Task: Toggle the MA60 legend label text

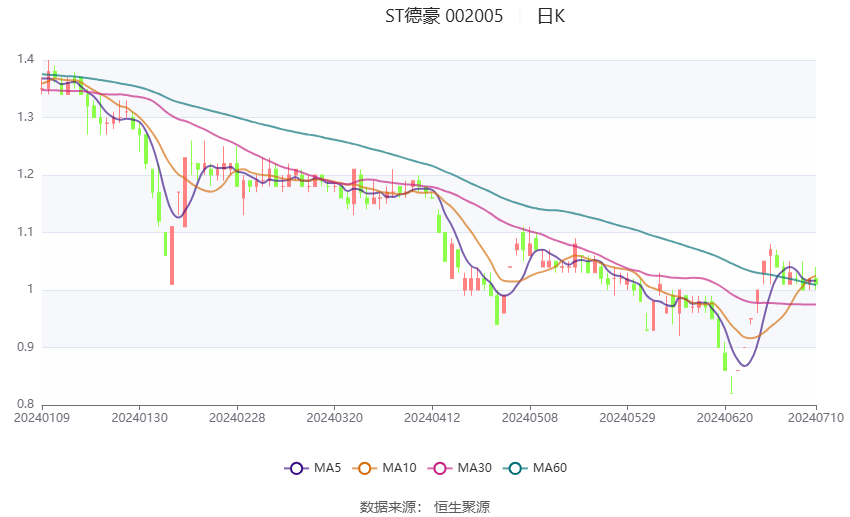Action: [550, 468]
